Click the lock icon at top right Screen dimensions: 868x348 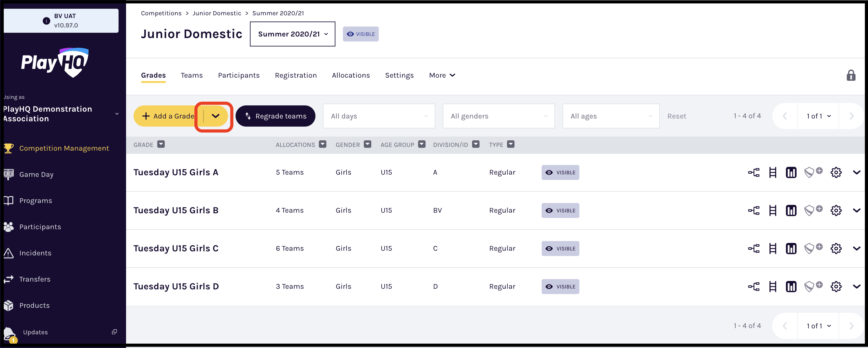click(851, 75)
